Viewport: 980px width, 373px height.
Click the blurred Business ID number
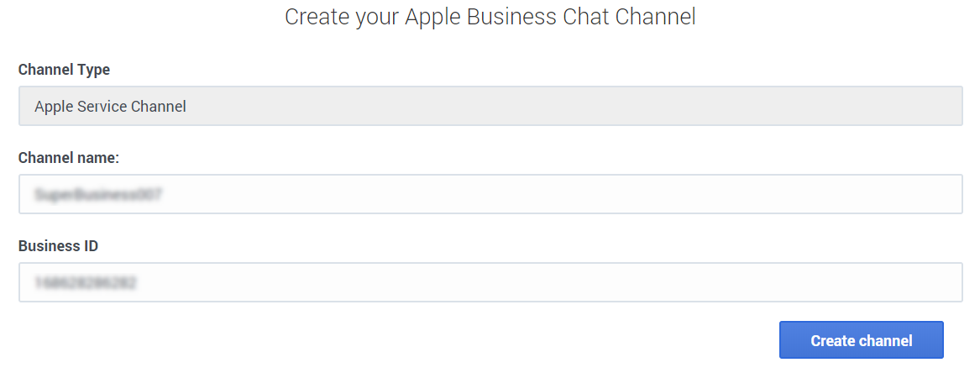(85, 283)
